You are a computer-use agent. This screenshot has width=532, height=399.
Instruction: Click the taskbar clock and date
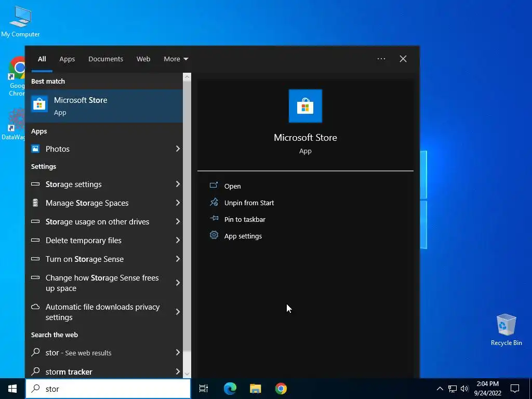pyautogui.click(x=487, y=389)
